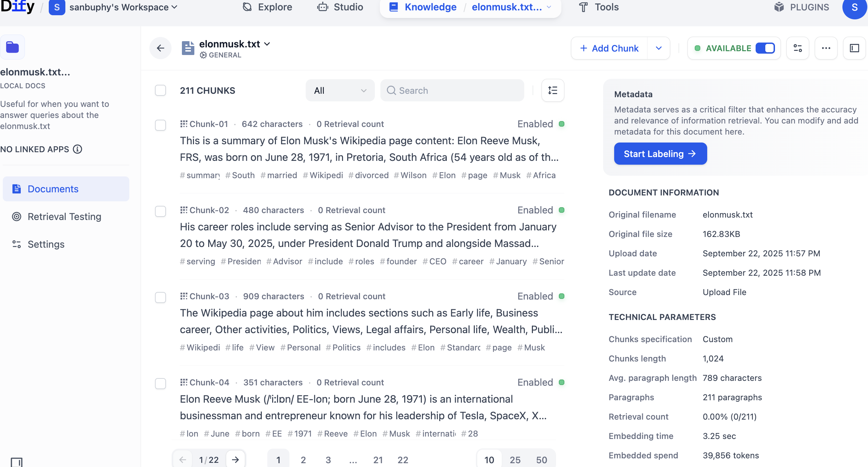Screen dimensions: 868x467
Task: Check the Chunk-02 checkbox
Action: 160,211
